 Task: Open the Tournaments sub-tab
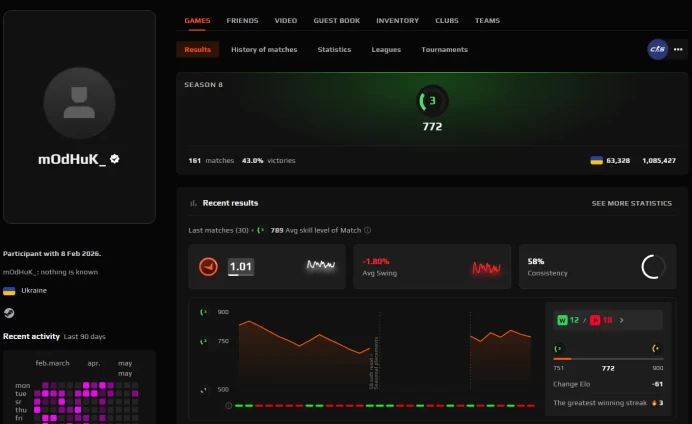[444, 49]
